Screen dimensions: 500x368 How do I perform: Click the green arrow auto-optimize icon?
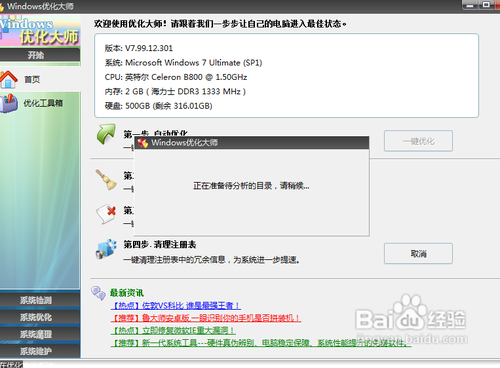coord(106,134)
